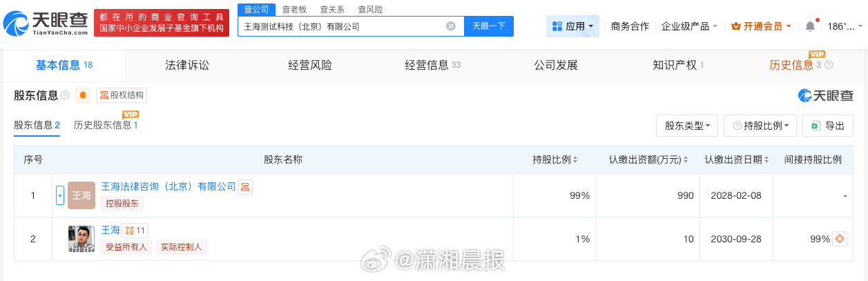Click the 王海 company avatar logo
Image resolution: width=868 pixels, height=281 pixels.
tap(81, 195)
